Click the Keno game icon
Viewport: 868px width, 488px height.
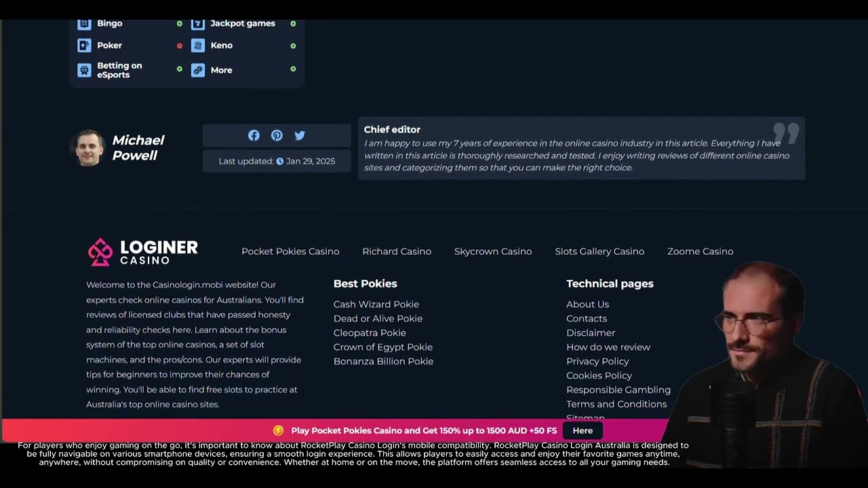point(198,45)
